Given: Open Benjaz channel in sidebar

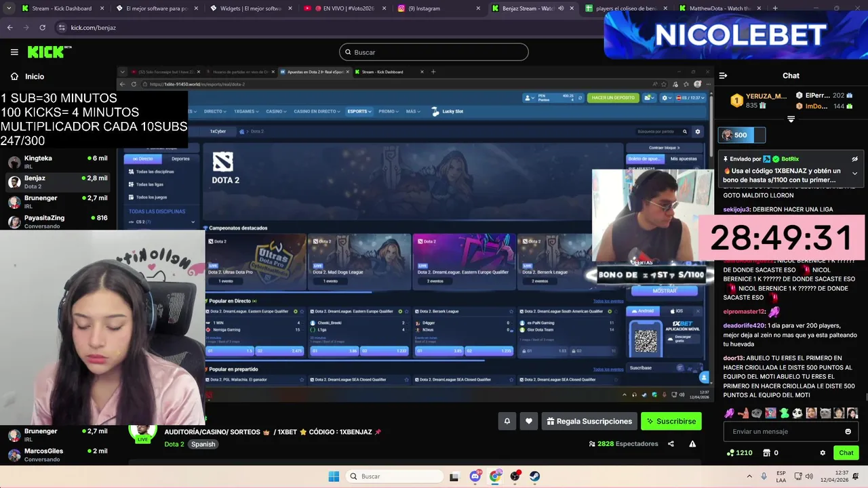Looking at the screenshot, I should point(57,182).
